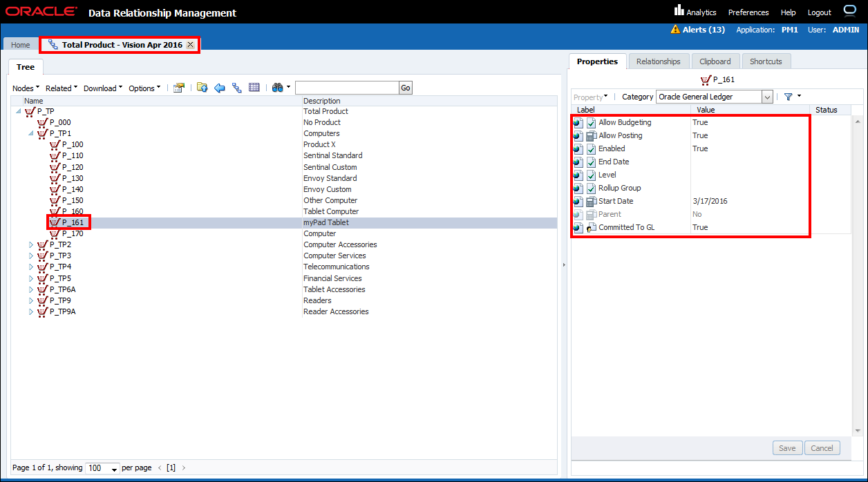Click the node properties icon in tree toolbar
Viewport: 868px width, 482px height.
click(179, 88)
